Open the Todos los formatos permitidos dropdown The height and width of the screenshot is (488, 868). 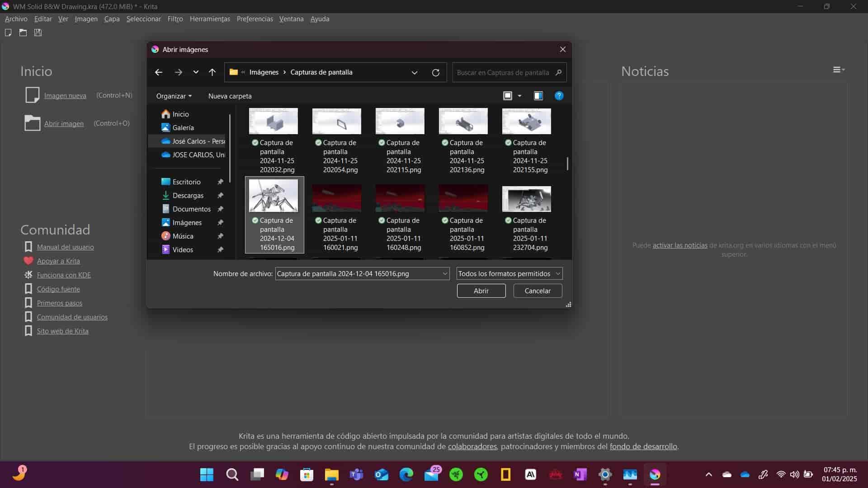[x=509, y=274]
